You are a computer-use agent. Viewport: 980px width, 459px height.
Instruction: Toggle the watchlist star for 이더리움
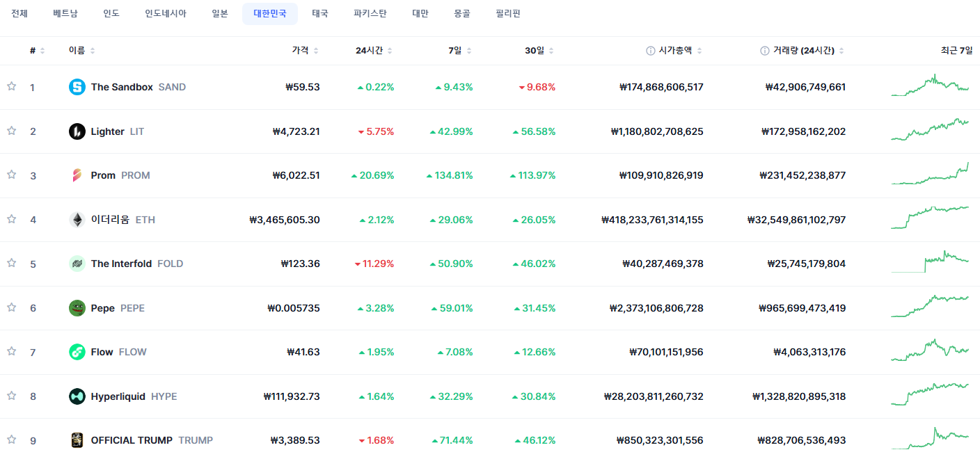tap(11, 219)
